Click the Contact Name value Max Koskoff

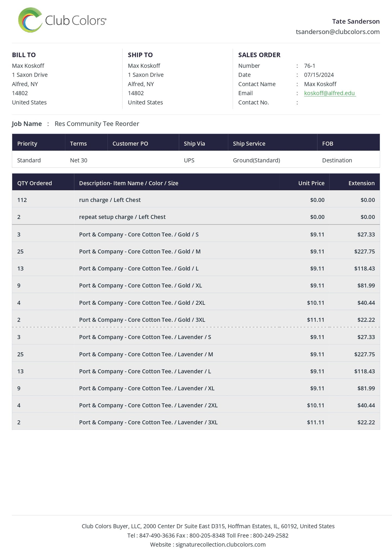[x=320, y=84]
